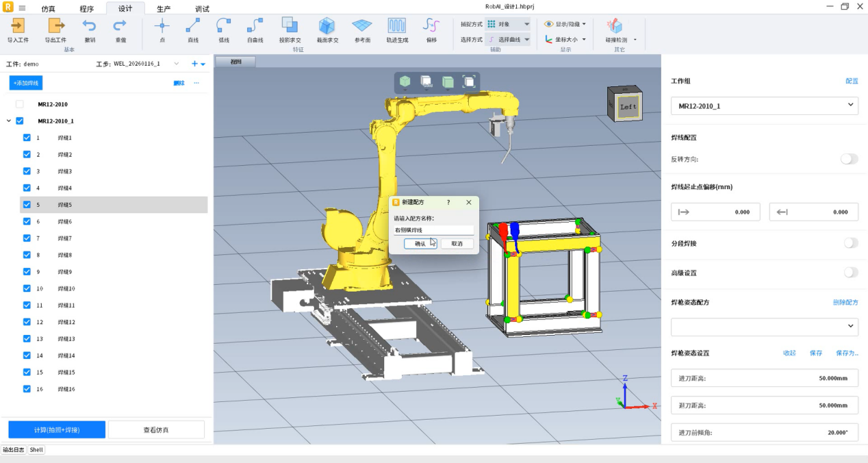Image resolution: width=868 pixels, height=463 pixels.
Task: Collapse the MR12-2010_1 tree group
Action: coord(9,121)
